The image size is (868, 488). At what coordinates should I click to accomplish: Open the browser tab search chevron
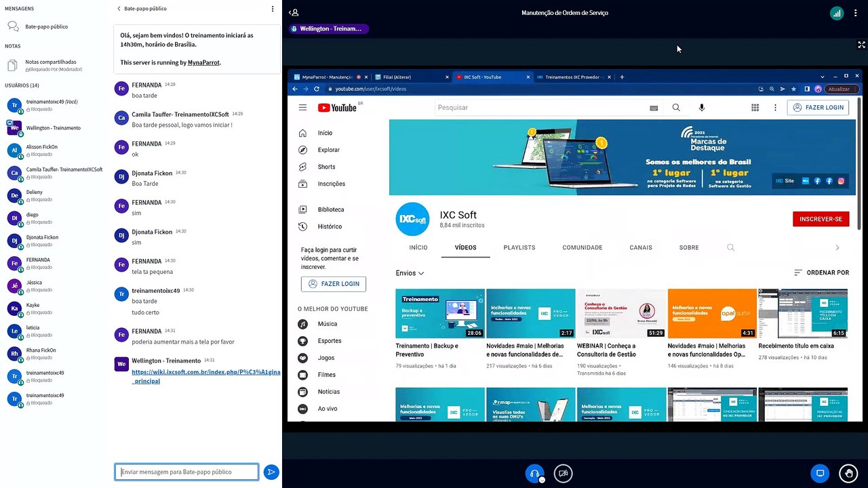pyautogui.click(x=823, y=77)
